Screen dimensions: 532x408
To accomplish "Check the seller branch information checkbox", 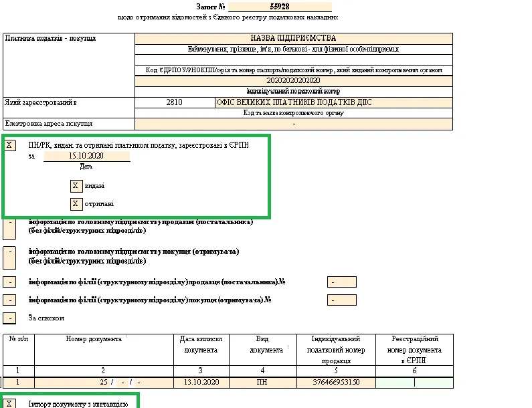I will [9, 282].
